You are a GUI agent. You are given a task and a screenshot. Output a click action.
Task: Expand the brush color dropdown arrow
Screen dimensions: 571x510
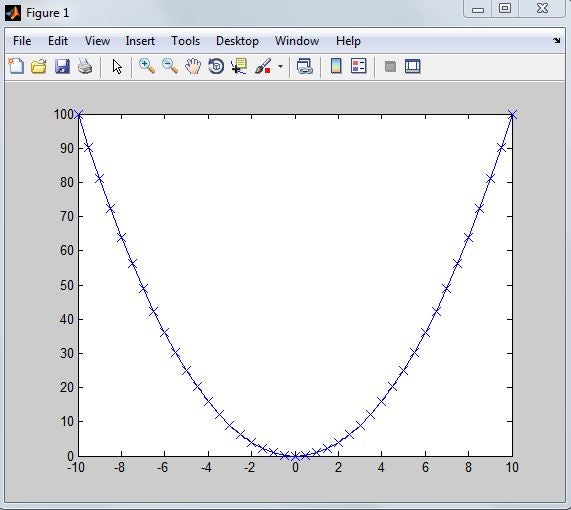[x=280, y=67]
